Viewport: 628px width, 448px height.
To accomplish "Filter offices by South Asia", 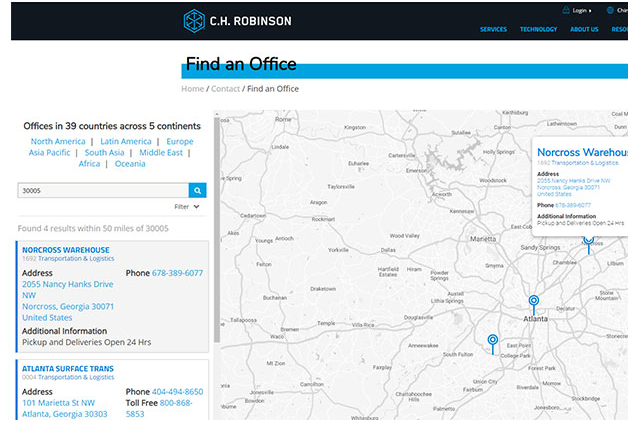I will (105, 153).
